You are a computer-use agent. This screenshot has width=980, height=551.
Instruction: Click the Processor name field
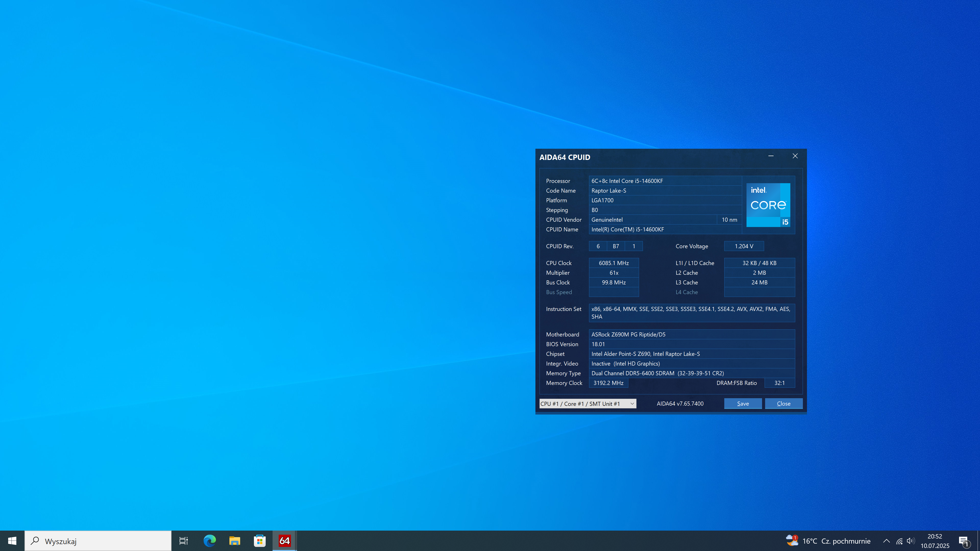665,181
